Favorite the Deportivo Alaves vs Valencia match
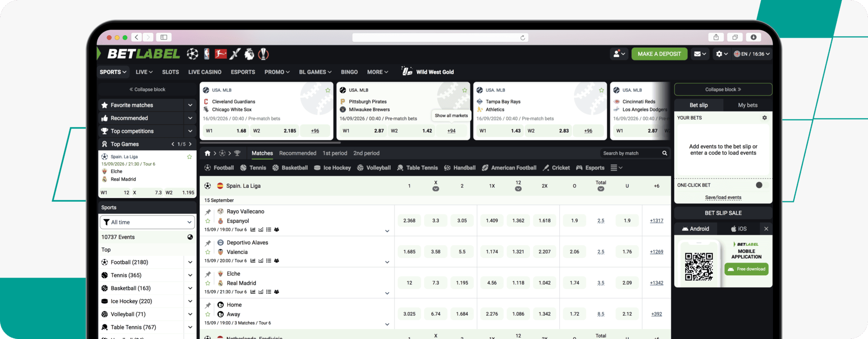Screen dimensions: 868x339 (208, 252)
